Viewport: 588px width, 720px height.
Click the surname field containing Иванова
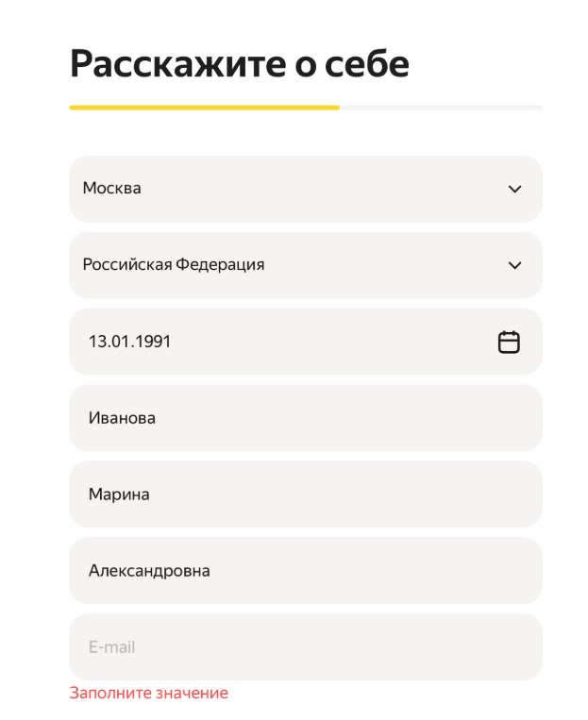[305, 418]
